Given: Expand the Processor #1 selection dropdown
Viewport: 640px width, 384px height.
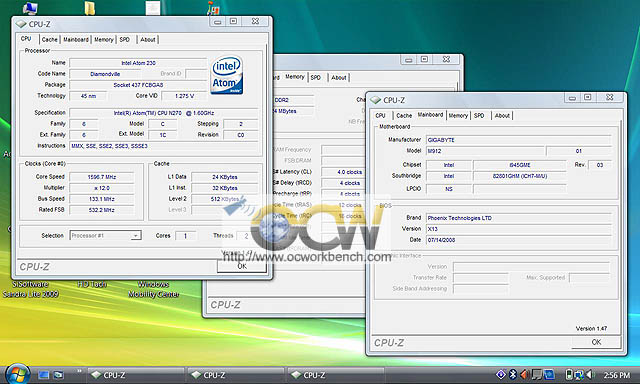Looking at the screenshot, I should pos(135,235).
